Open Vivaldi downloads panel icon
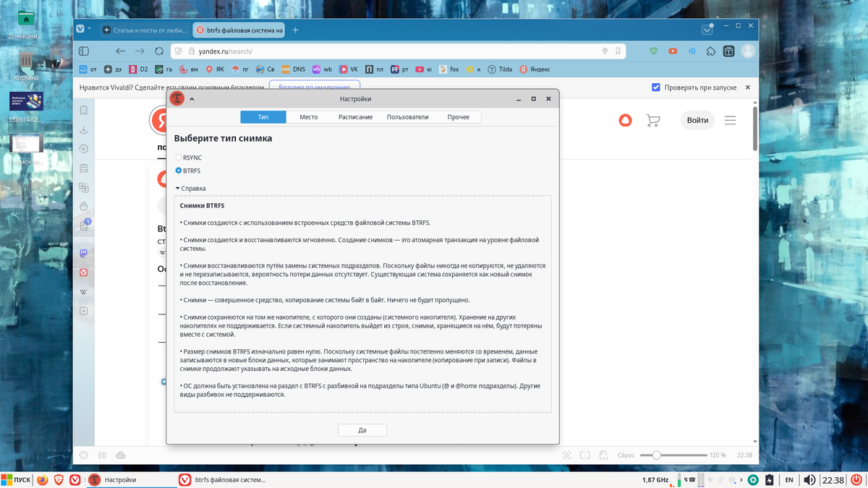868x488 pixels. (84, 130)
